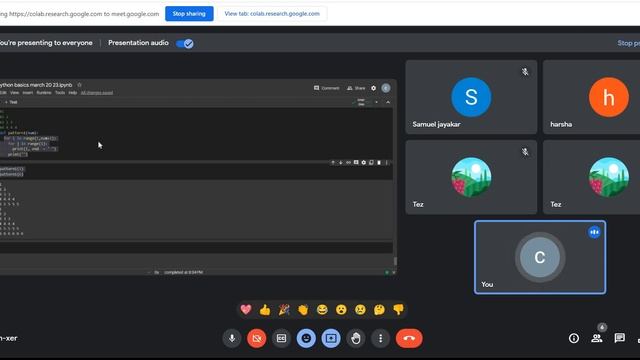The height and width of the screenshot is (360, 640).
Task: Send the thinking face reaction
Action: [x=379, y=310]
